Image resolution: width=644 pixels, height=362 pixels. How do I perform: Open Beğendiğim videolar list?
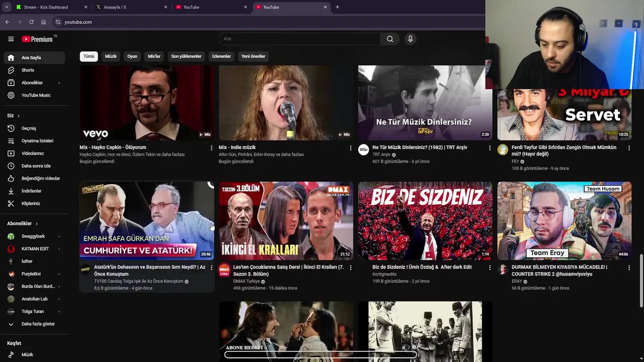(35, 178)
